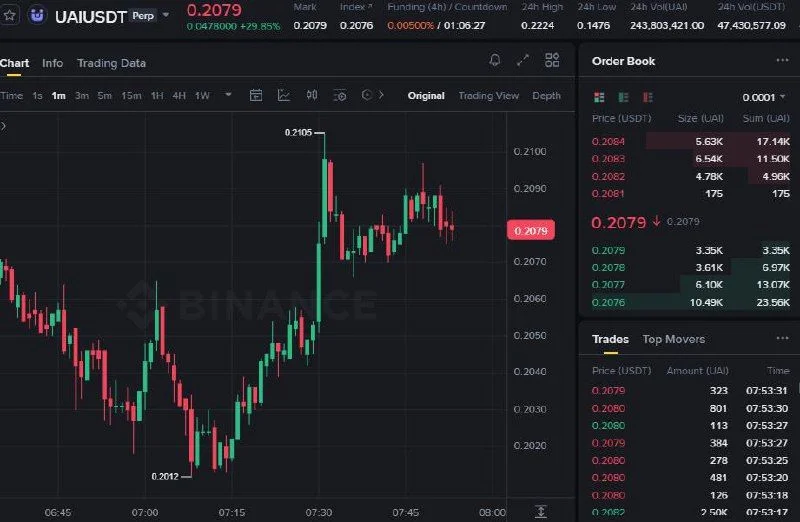Switch to the Trading Data tab
The height and width of the screenshot is (522, 800).
click(x=111, y=63)
